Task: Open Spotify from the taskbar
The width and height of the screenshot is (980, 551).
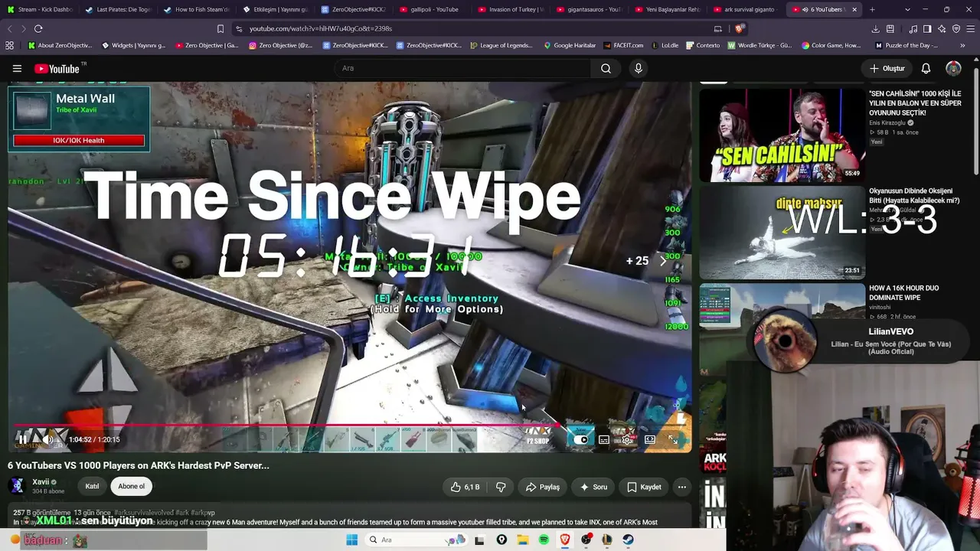Action: (x=544, y=540)
